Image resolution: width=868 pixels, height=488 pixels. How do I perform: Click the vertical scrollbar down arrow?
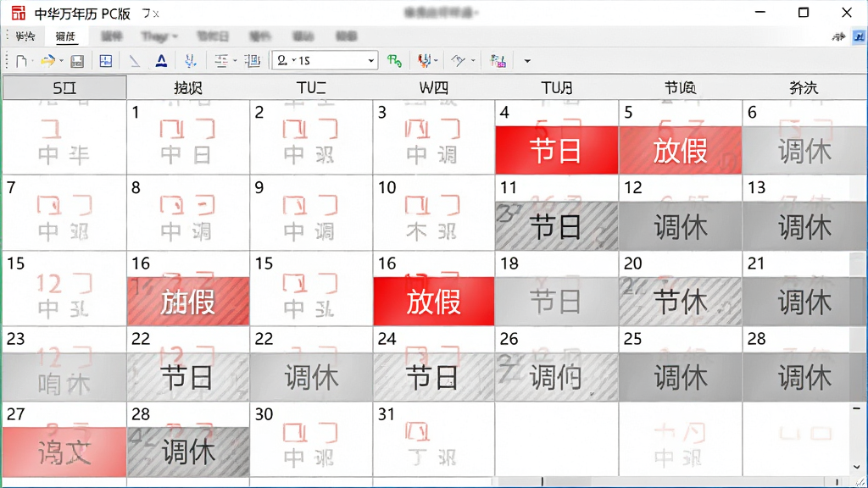(x=856, y=468)
